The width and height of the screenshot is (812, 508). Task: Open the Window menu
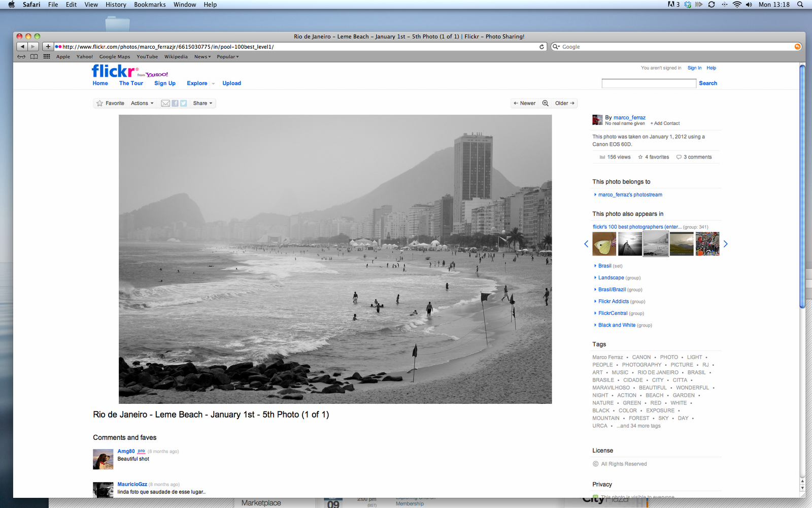[185, 5]
